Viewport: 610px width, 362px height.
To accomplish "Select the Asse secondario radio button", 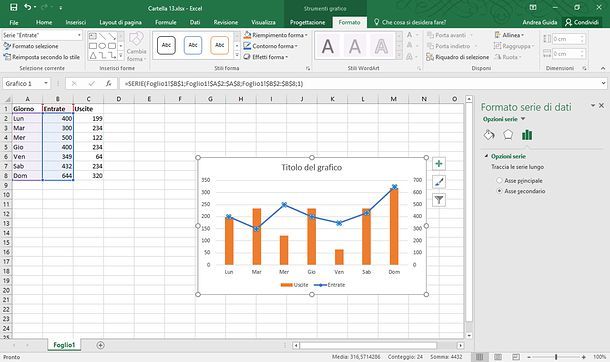I will pyautogui.click(x=499, y=191).
